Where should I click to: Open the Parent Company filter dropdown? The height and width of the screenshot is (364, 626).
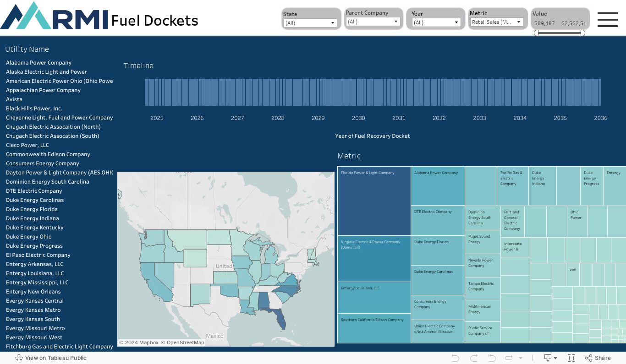pos(373,22)
